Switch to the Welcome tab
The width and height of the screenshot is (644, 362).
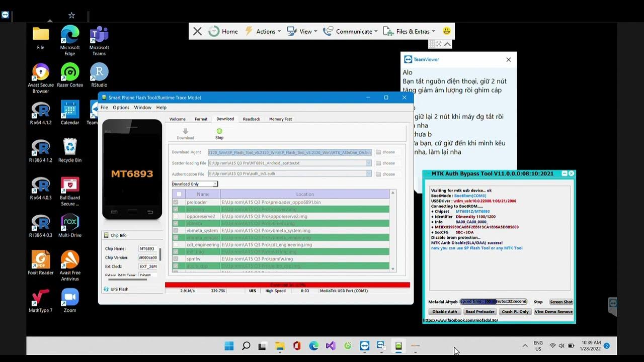coord(177,119)
